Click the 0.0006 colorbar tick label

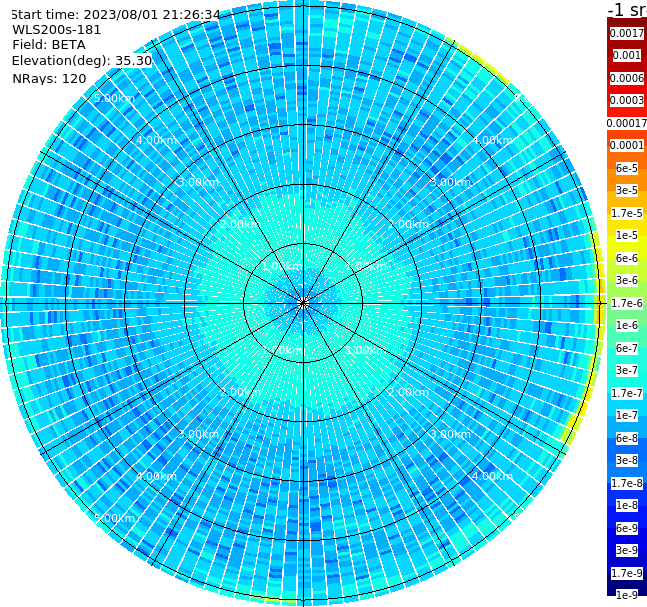(x=627, y=78)
